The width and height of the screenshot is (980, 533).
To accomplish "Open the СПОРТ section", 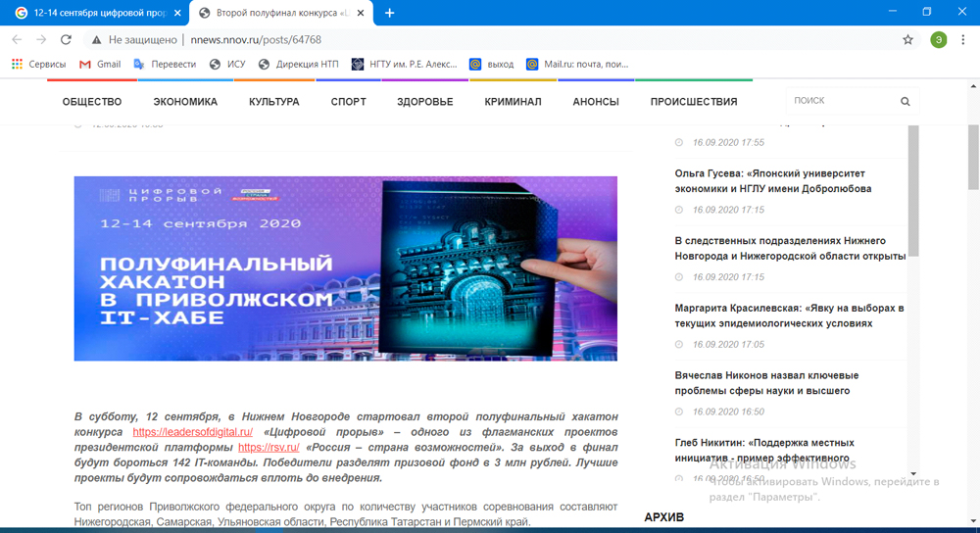I will click(348, 101).
